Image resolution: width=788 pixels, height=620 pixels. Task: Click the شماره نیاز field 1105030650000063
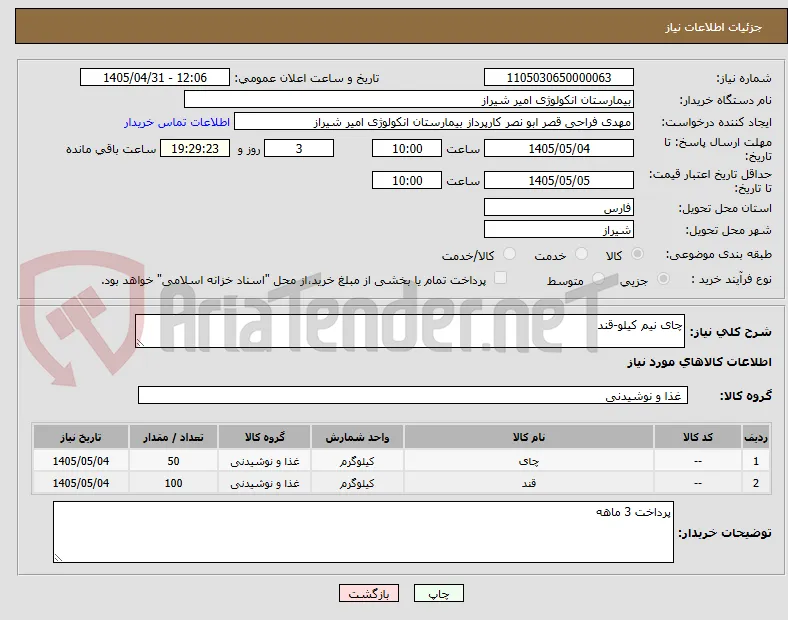point(558,77)
